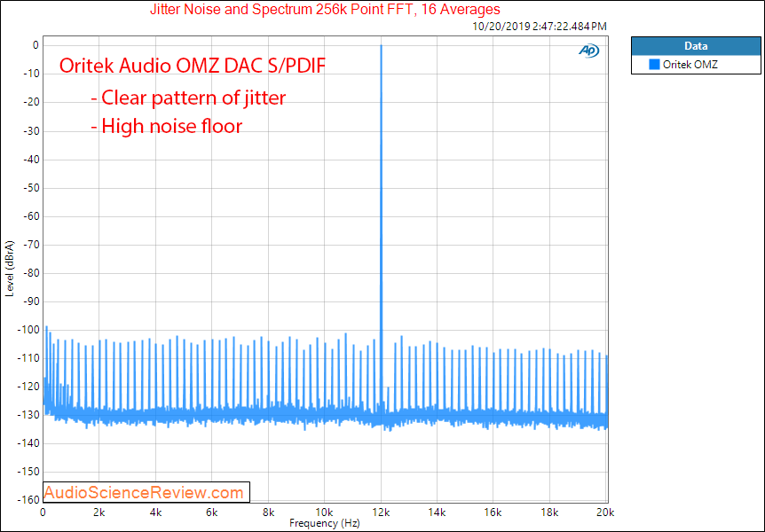Click the -160 tick label on level axis
The height and width of the screenshot is (532, 765).
(28, 500)
